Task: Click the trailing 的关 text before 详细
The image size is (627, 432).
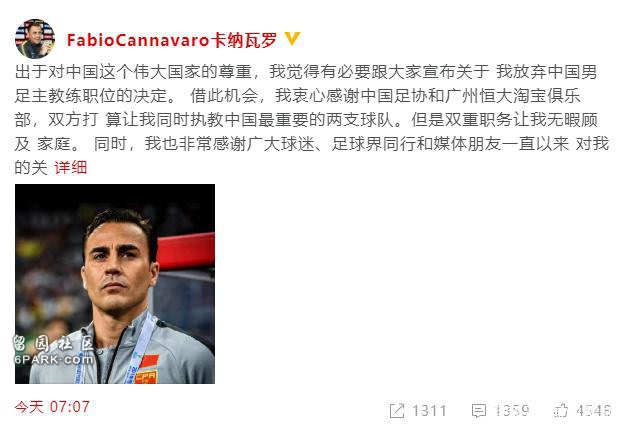Action: [31, 168]
